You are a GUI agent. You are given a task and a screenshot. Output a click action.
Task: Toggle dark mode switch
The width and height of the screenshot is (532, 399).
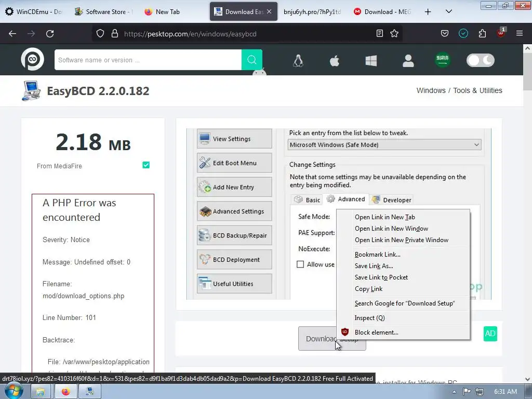481,60
